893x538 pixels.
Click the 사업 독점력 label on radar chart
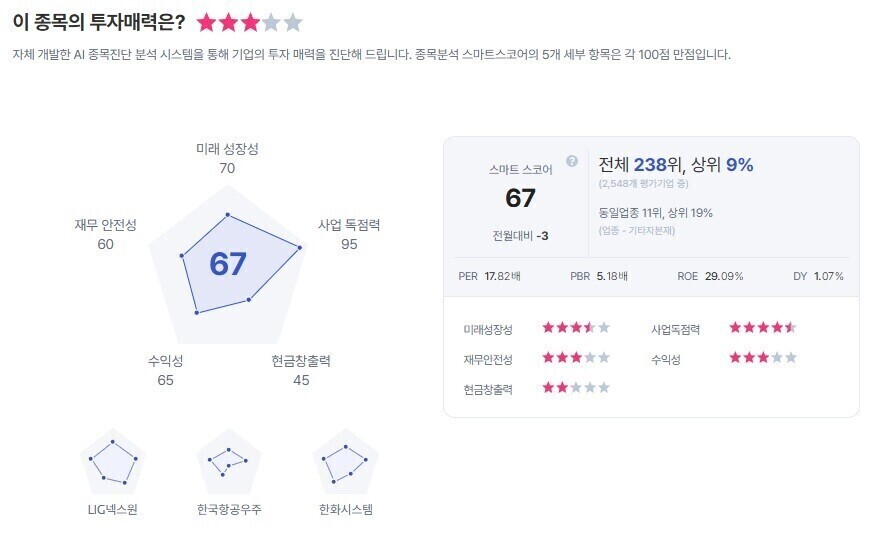pos(349,225)
